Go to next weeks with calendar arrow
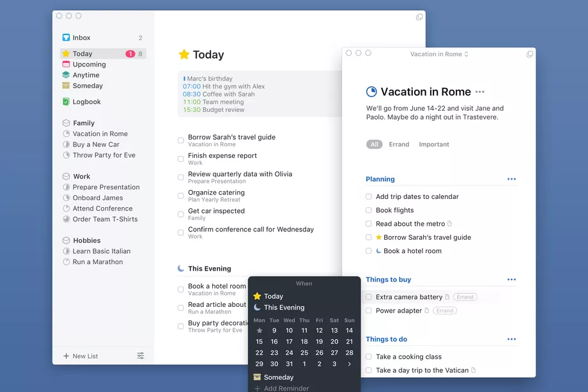The image size is (588, 392). (349, 364)
